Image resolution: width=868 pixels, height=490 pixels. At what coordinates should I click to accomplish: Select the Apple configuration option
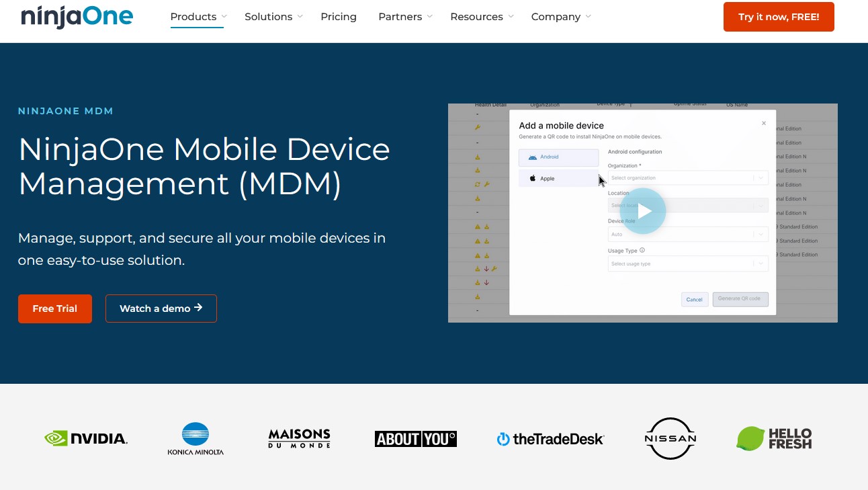click(x=558, y=178)
